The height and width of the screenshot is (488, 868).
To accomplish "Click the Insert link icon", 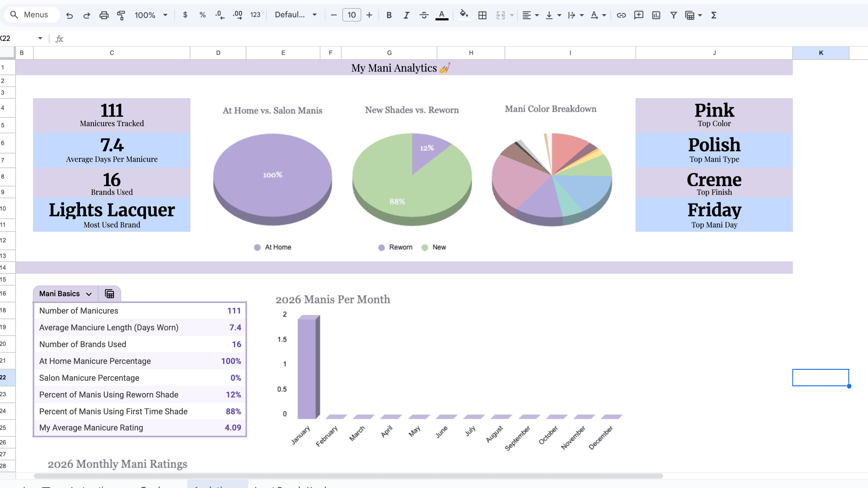I will pos(621,15).
